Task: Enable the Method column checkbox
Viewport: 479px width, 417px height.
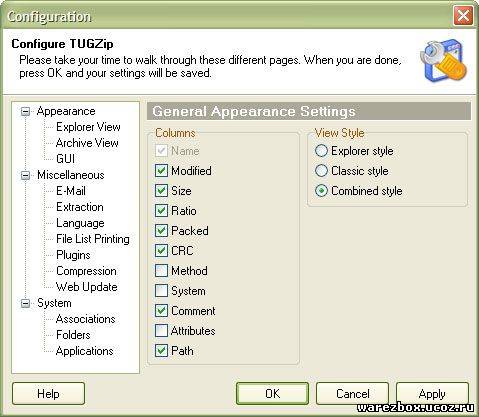Action: 161,271
